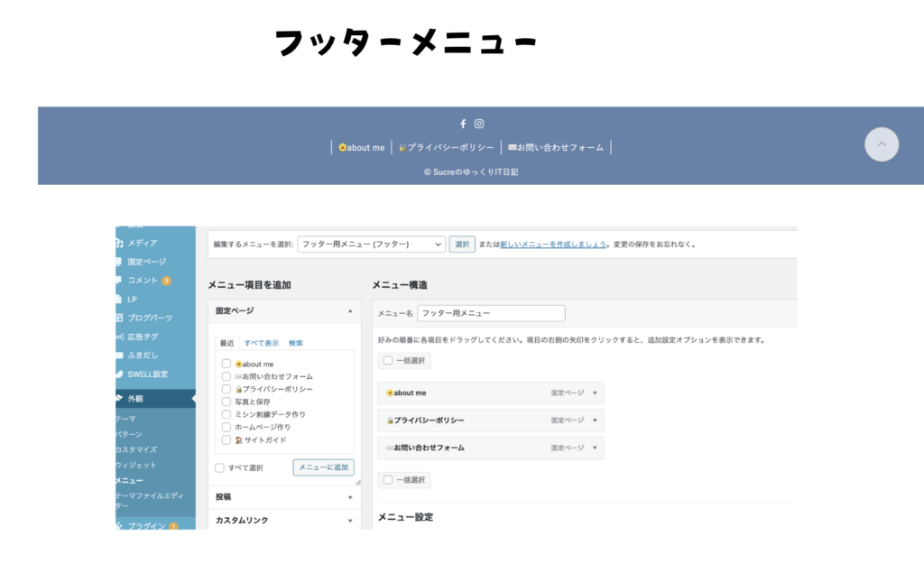The height and width of the screenshot is (564, 924).
Task: Expand the 投稿 accordion section
Action: coord(284,496)
